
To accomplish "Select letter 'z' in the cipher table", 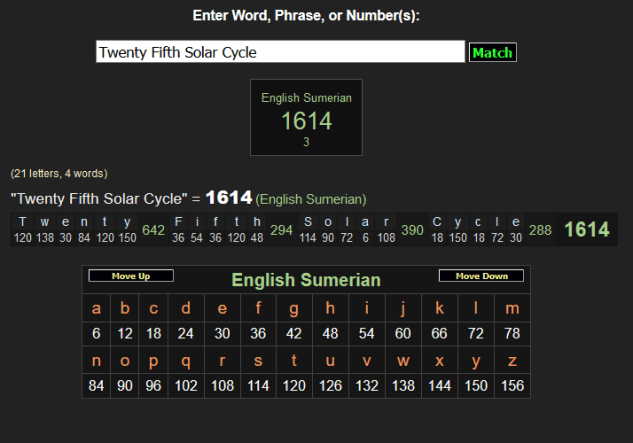I will [513, 361].
